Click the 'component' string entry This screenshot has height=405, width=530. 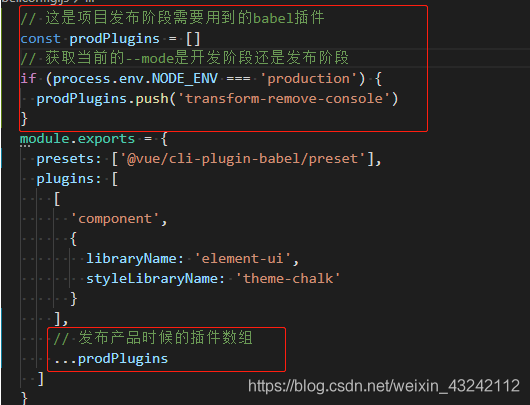tap(115, 219)
